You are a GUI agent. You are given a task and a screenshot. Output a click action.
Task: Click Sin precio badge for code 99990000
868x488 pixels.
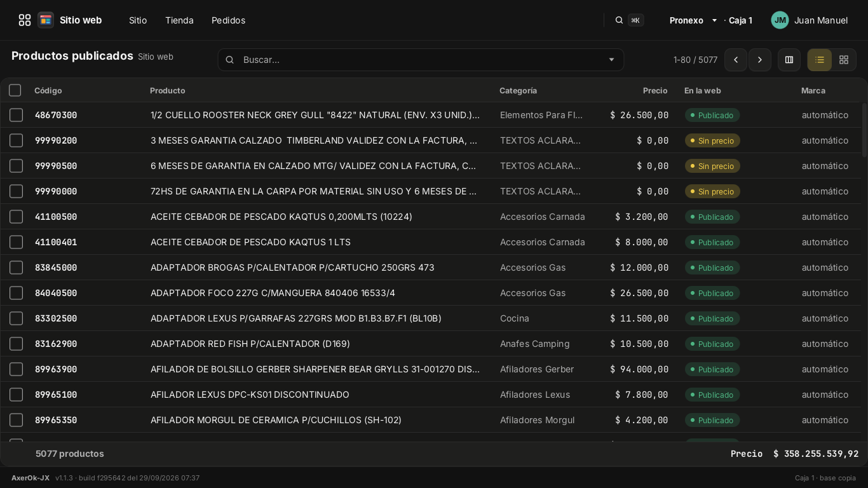[x=712, y=191]
